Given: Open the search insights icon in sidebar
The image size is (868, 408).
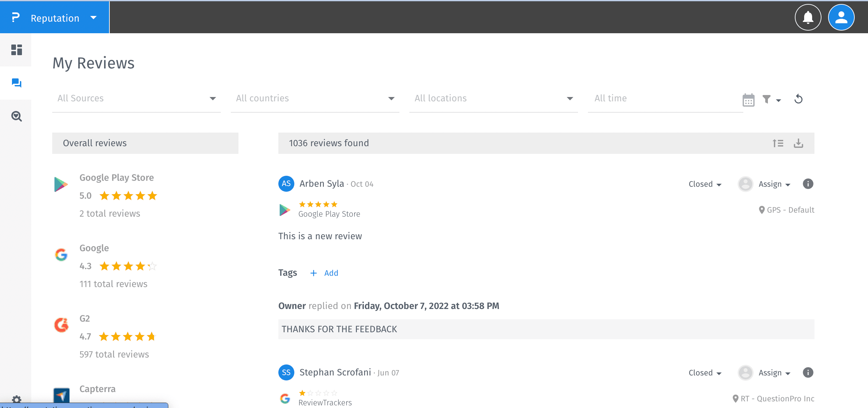Looking at the screenshot, I should pos(16,116).
